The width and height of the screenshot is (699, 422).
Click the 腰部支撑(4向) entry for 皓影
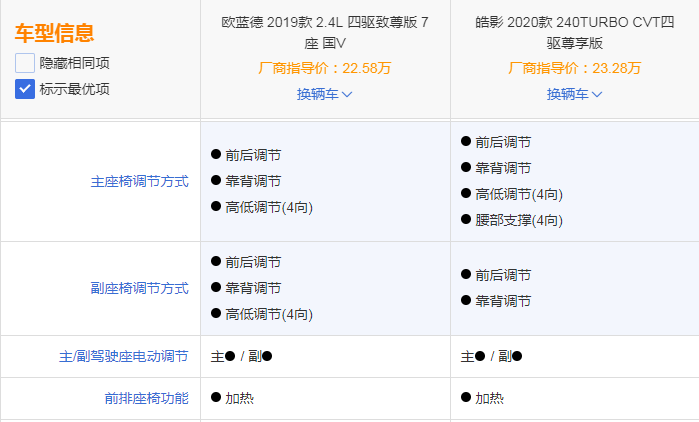pos(518,220)
